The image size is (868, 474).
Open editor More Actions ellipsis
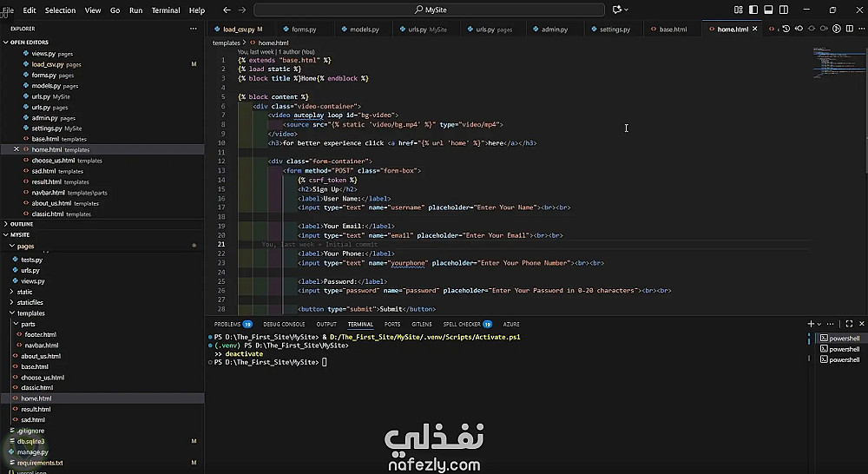[861, 29]
